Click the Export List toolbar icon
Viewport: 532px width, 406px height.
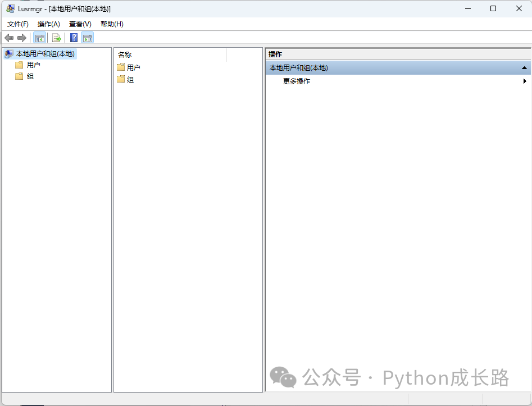click(x=56, y=38)
